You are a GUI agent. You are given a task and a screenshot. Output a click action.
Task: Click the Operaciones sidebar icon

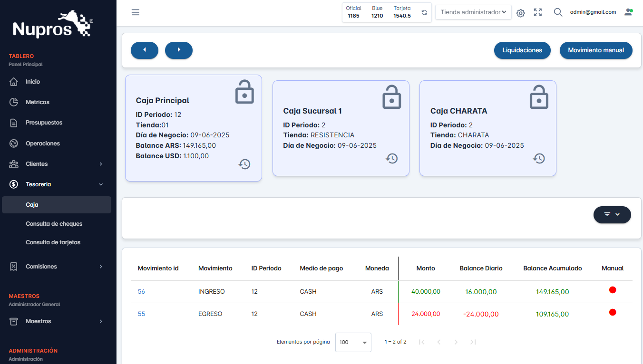[x=14, y=144]
